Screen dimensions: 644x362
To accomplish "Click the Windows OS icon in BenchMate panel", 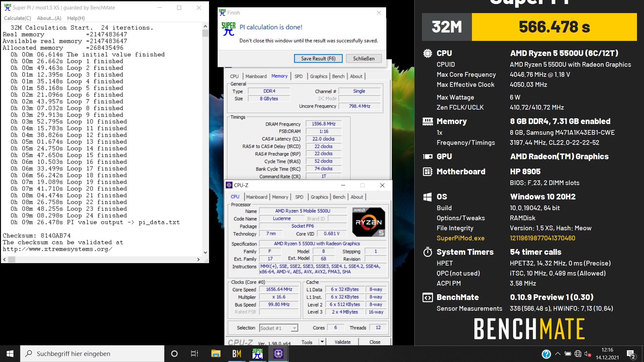I will 427,197.
